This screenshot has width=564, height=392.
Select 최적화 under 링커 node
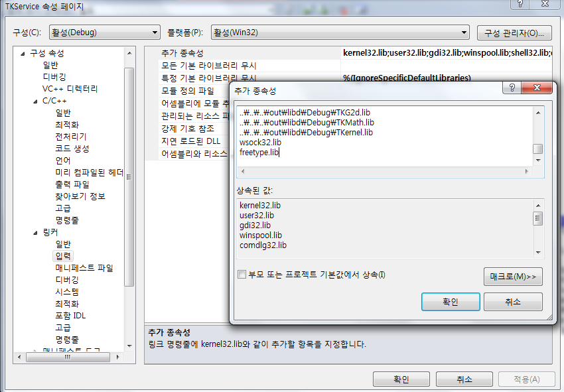[x=67, y=304]
